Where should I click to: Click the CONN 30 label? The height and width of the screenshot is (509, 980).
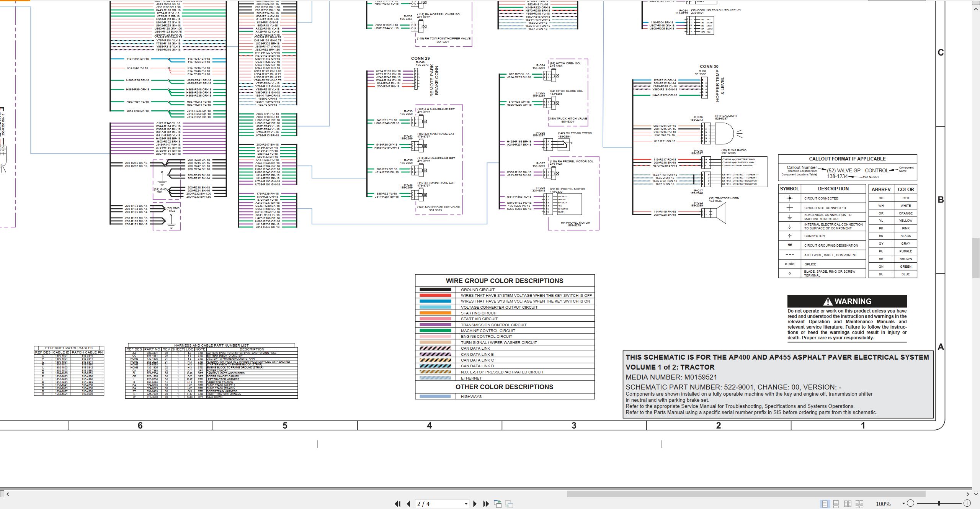click(x=709, y=67)
